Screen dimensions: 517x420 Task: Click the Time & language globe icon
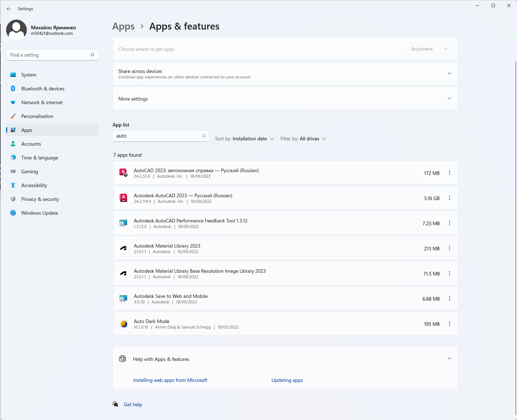click(x=13, y=158)
